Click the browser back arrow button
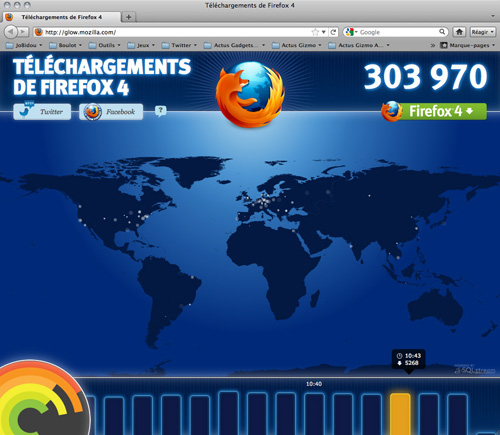This screenshot has height=435, width=500. pos(11,32)
